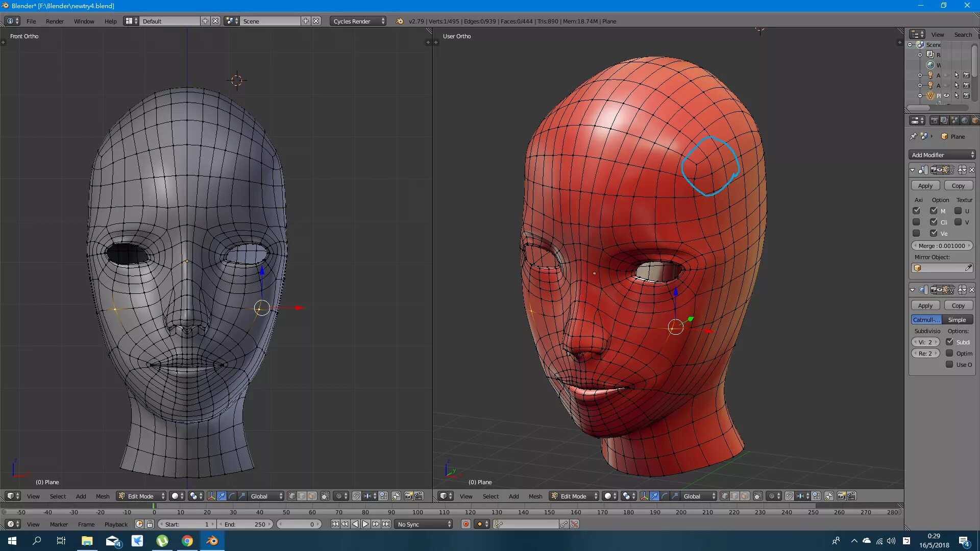Click the auto keyframe record button
980x551 pixels.
click(465, 524)
